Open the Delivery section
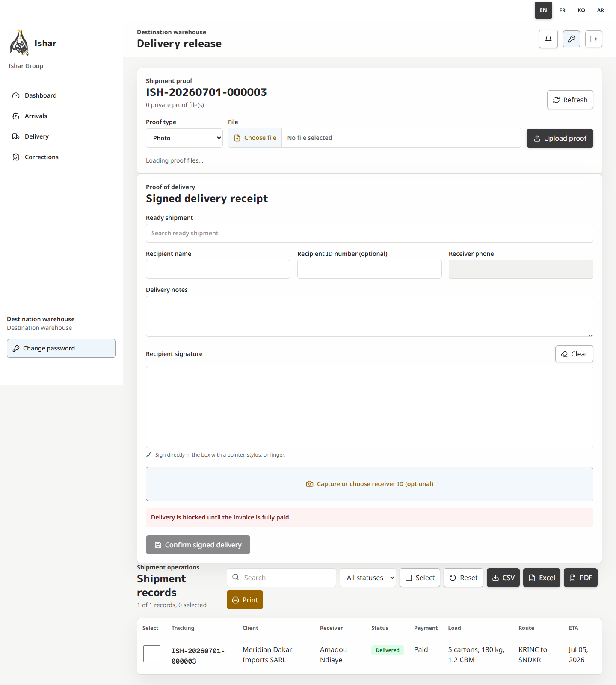This screenshot has height=685, width=616. point(61,136)
